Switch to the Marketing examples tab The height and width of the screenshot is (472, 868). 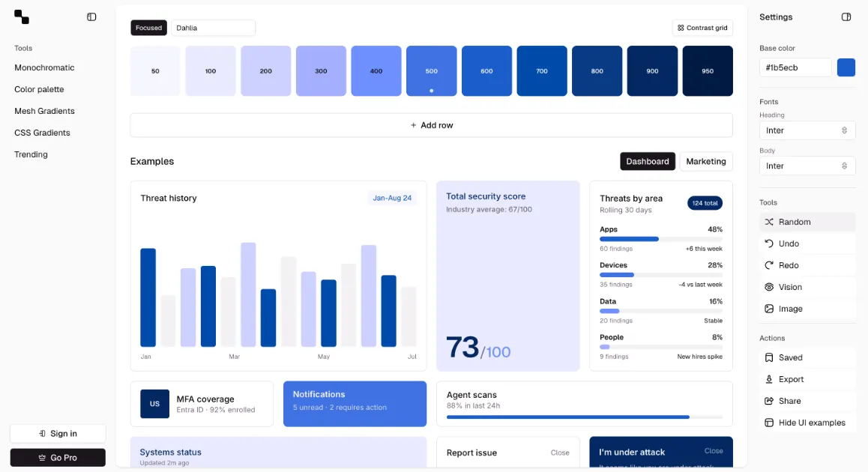(705, 161)
